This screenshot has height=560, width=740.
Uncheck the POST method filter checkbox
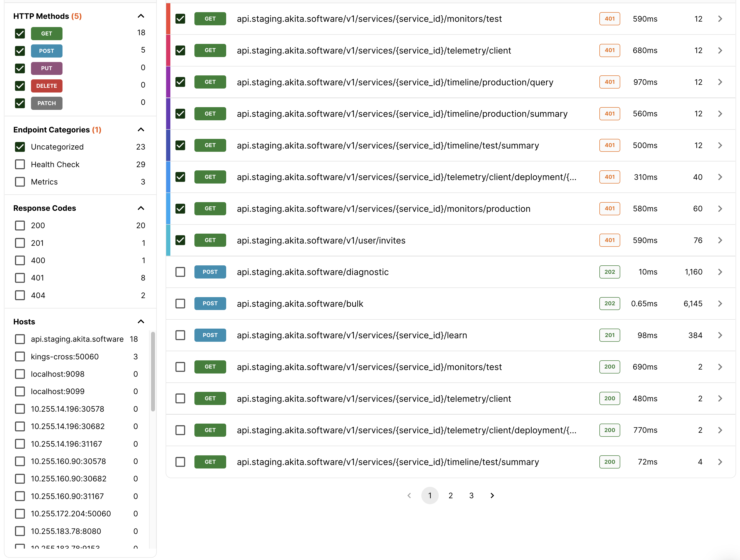click(x=20, y=51)
